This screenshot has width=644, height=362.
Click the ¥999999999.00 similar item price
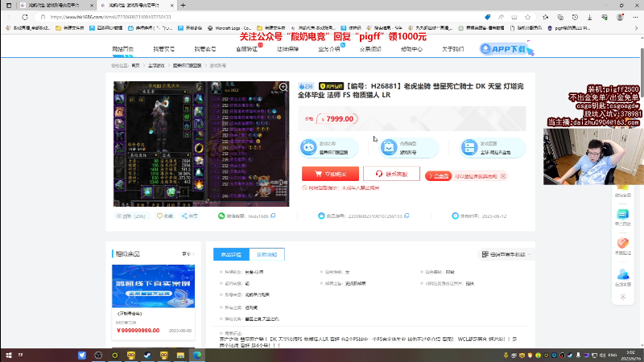coord(138,331)
